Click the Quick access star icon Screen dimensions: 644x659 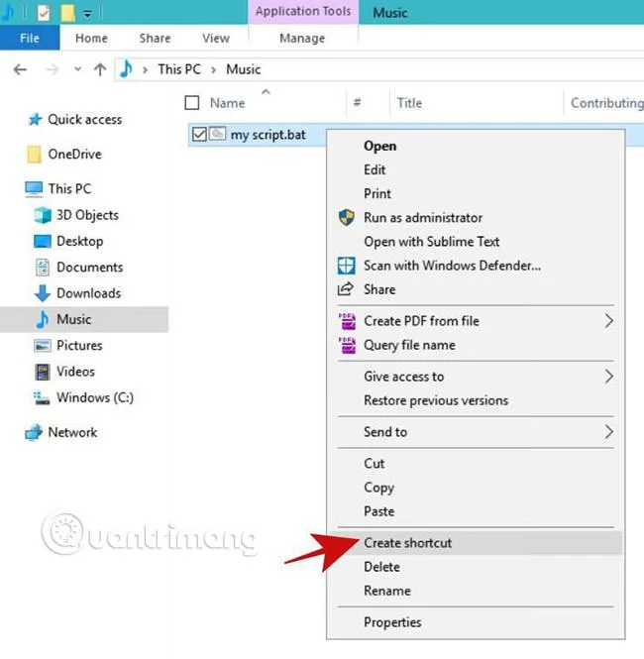[x=36, y=119]
